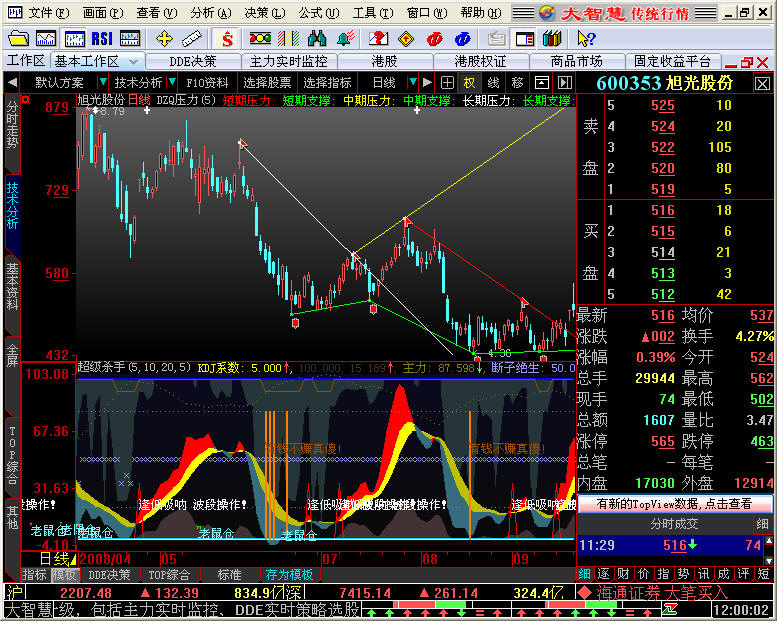The image size is (777, 621).
Task: Click the binoculars search icon
Action: 317,38
